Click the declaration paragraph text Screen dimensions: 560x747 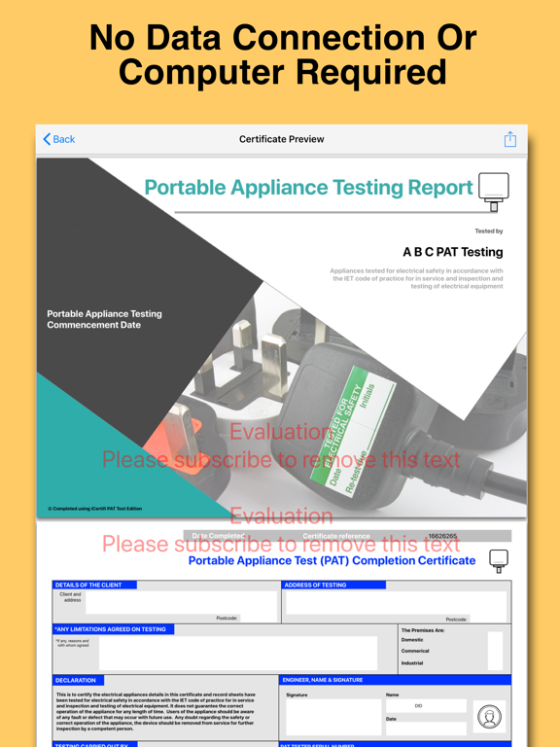pyautogui.click(x=156, y=712)
